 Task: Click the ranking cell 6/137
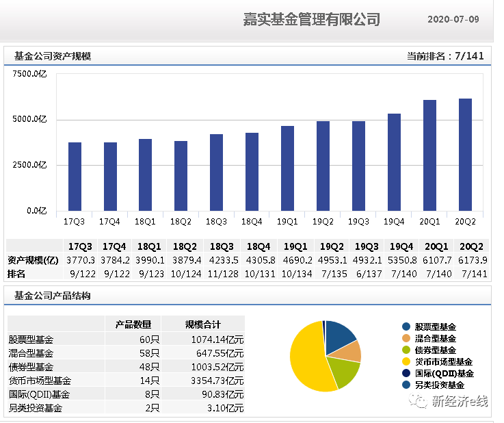pyautogui.click(x=369, y=274)
